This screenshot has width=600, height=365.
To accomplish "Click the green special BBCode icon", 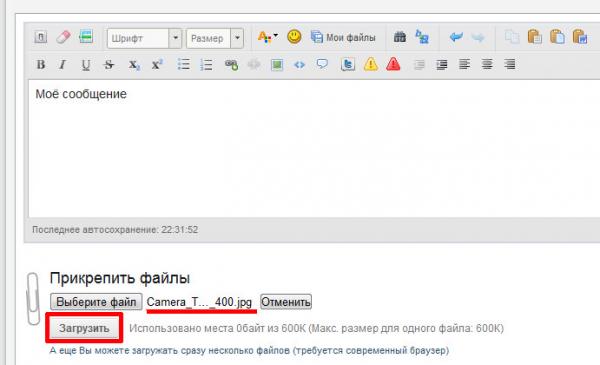I will [x=86, y=37].
